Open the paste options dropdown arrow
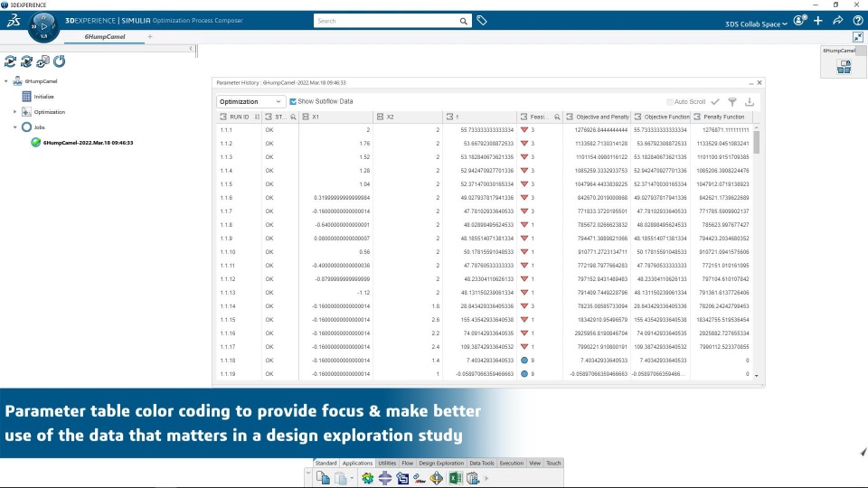Image resolution: width=868 pixels, height=488 pixels. pyautogui.click(x=352, y=478)
